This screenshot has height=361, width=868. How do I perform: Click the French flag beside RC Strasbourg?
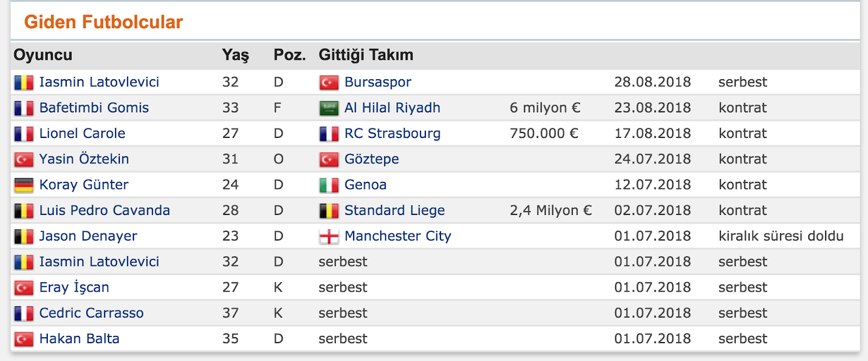(329, 134)
